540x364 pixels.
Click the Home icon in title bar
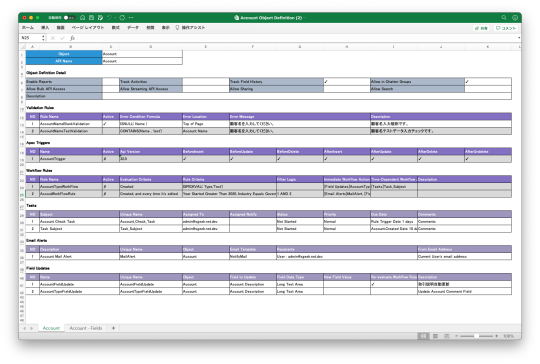click(x=83, y=18)
